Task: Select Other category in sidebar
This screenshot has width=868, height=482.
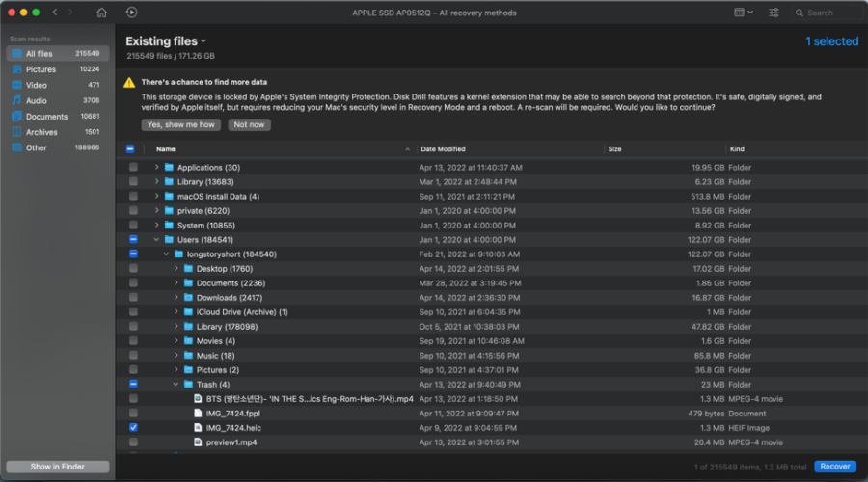Action: (58, 147)
